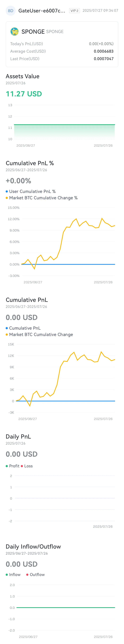The width and height of the screenshot is (124, 644).
Task: Toggle the Inflow legend marker
Action: (x=7, y=575)
